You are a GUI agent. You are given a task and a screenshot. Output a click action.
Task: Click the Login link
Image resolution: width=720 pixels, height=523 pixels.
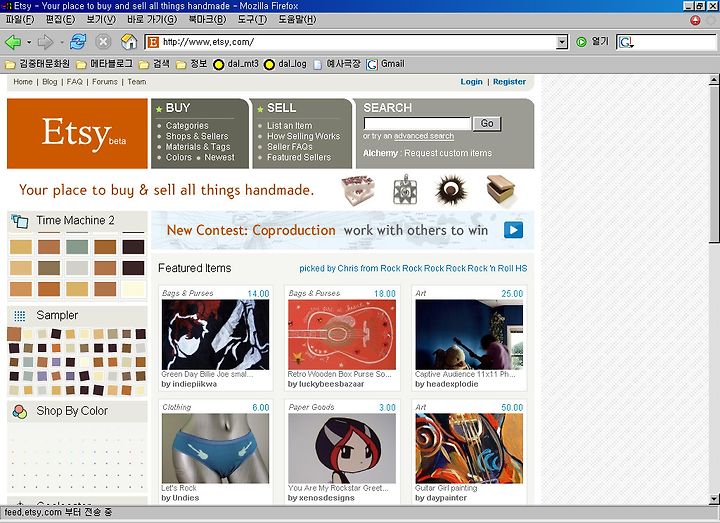tap(471, 82)
